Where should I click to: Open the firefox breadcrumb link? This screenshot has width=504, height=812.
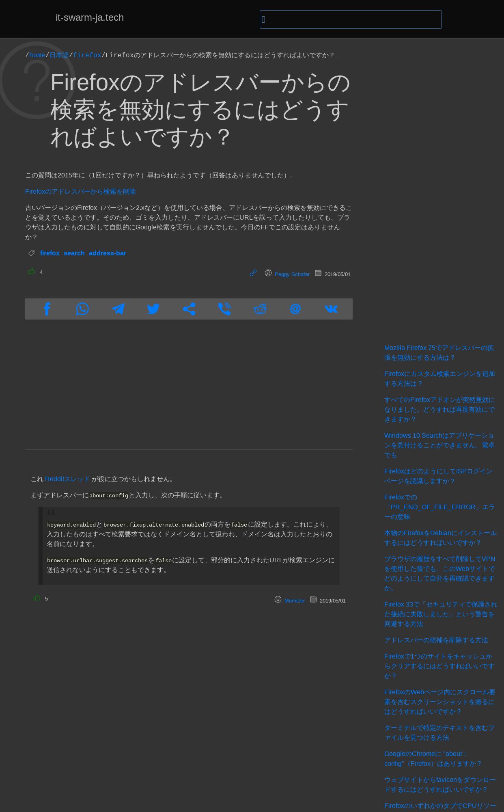click(87, 55)
